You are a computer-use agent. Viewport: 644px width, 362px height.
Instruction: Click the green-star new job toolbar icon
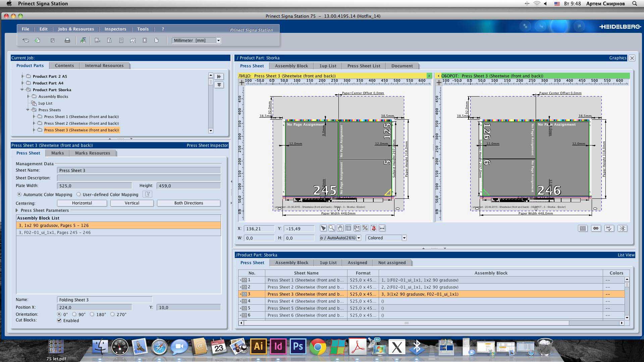pyautogui.click(x=38, y=40)
